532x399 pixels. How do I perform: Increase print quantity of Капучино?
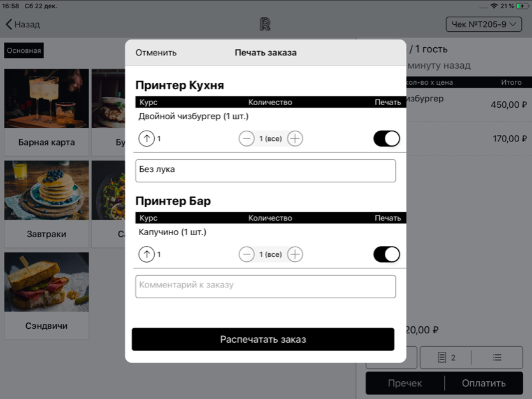pos(295,254)
